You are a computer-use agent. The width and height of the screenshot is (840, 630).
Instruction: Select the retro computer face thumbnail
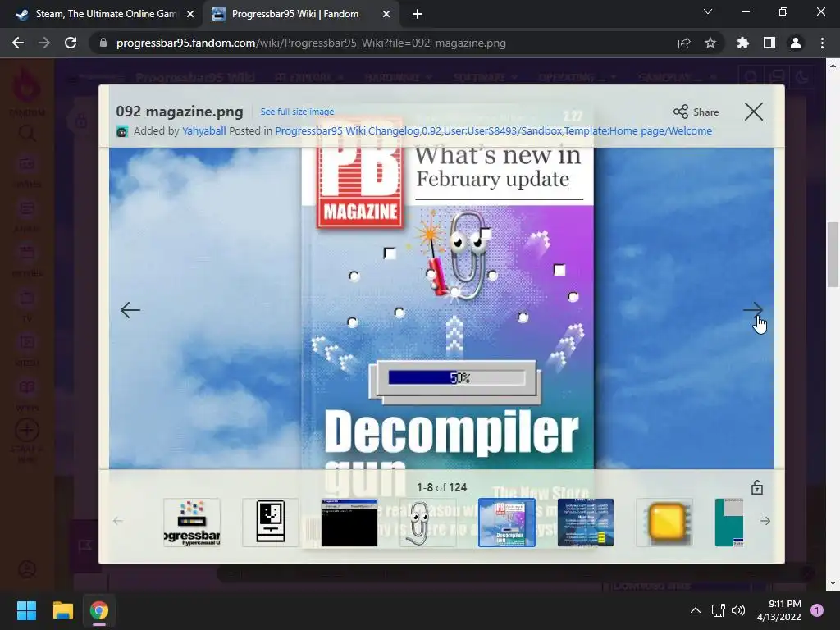pyautogui.click(x=271, y=523)
